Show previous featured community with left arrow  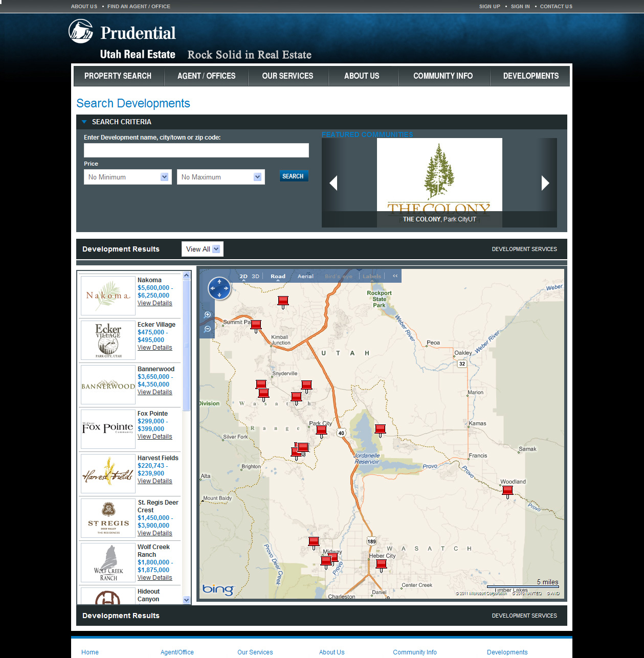tap(334, 183)
